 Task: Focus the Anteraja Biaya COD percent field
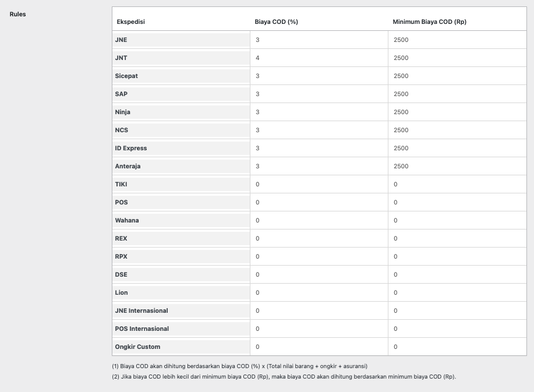coord(319,166)
